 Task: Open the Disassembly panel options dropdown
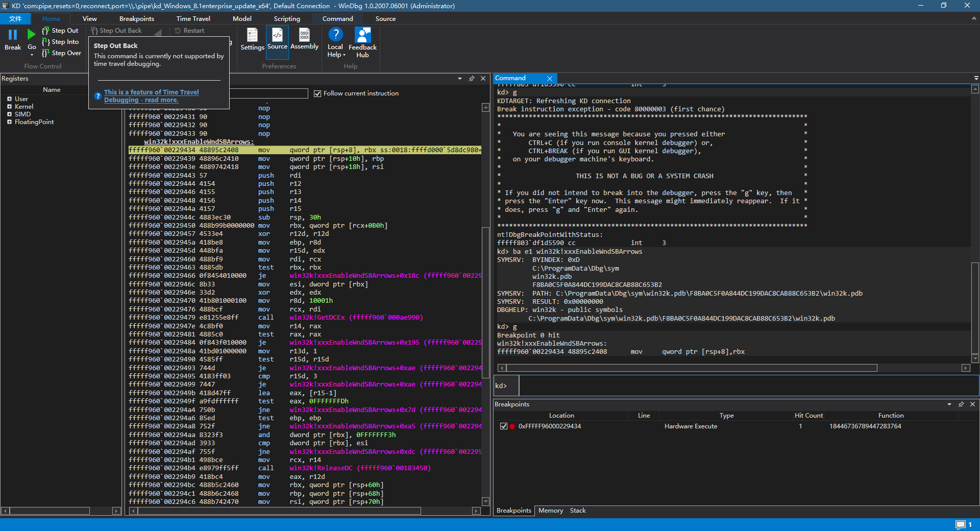[460, 79]
